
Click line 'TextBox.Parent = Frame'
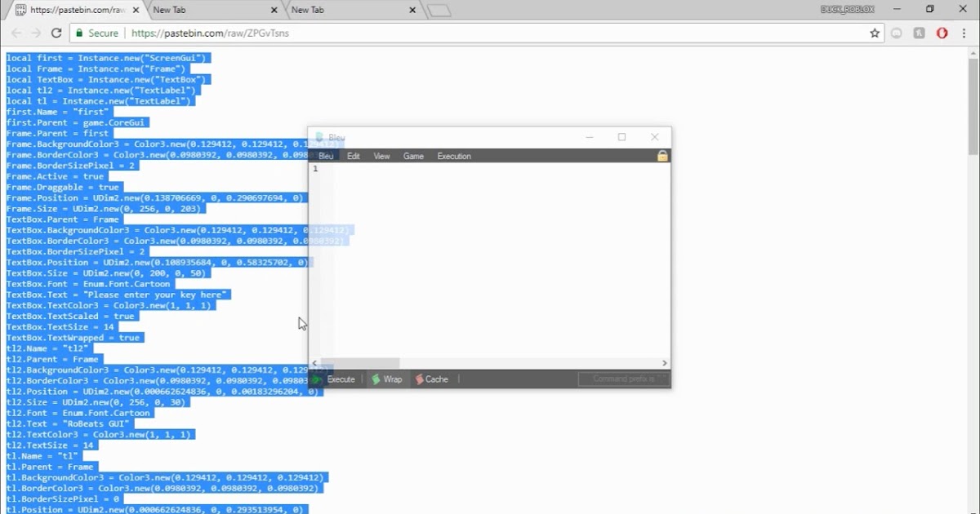pos(64,219)
